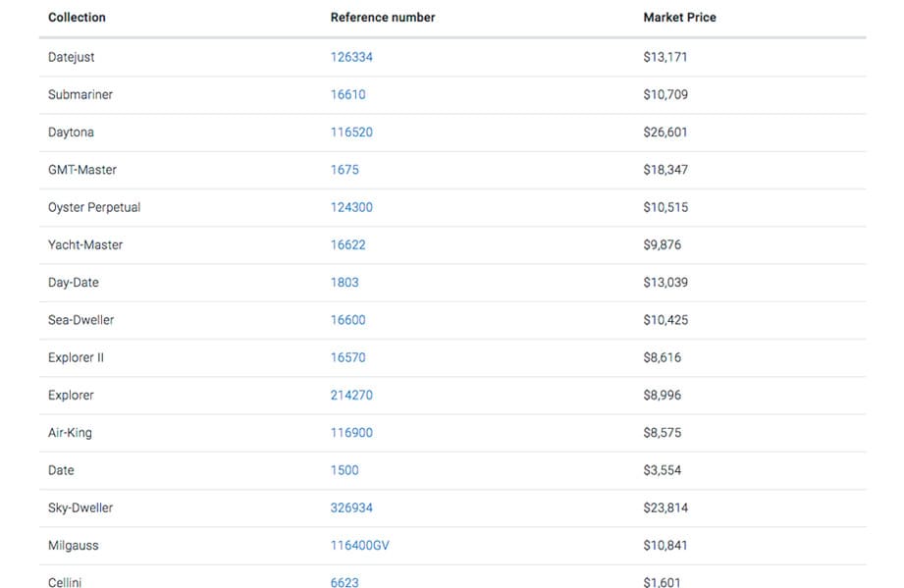Viewport: 904px width, 588px height.
Task: Open Day-Date reference 1803 link
Action: coord(345,282)
